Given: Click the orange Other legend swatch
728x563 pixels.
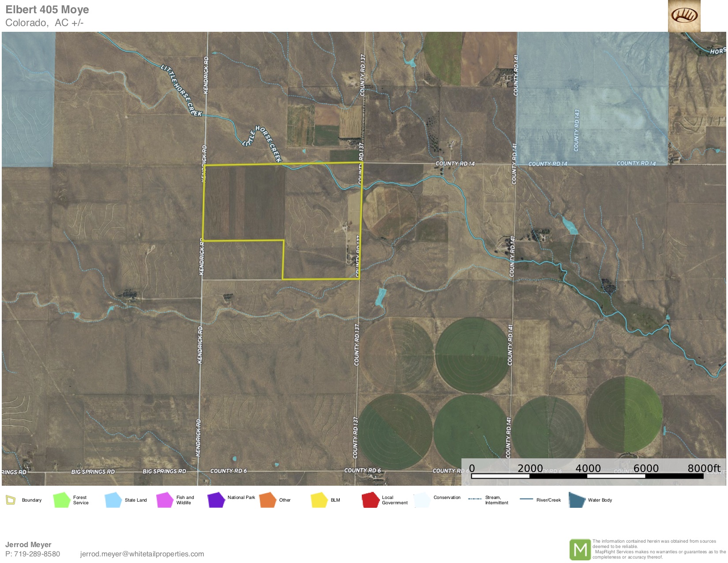Looking at the screenshot, I should click(268, 500).
